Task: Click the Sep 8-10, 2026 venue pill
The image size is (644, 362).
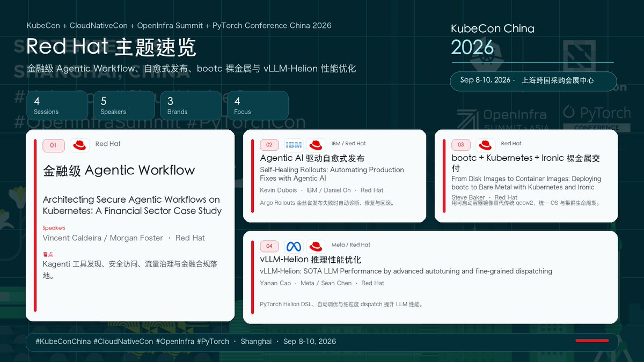Action: click(533, 81)
